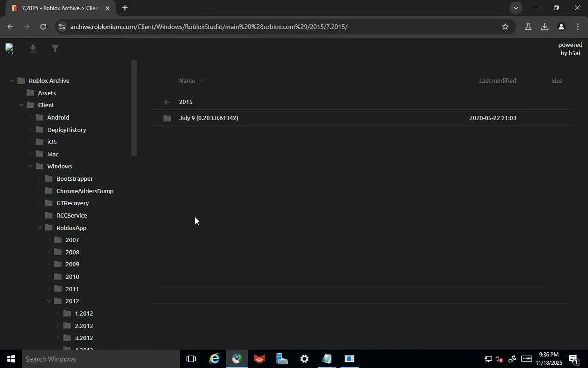Expand the 2007 folder node
The height and width of the screenshot is (368, 588).
pos(48,240)
